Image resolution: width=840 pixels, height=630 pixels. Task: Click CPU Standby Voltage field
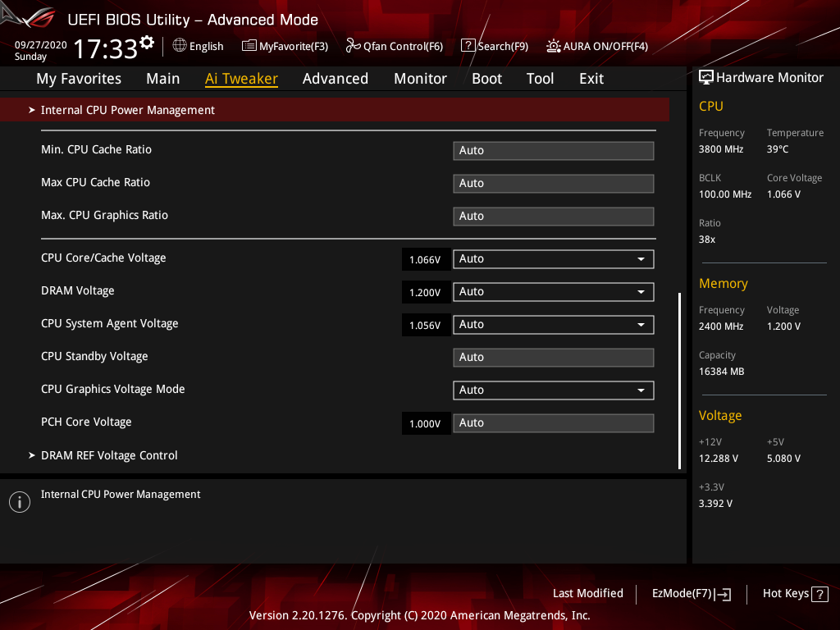[554, 358]
